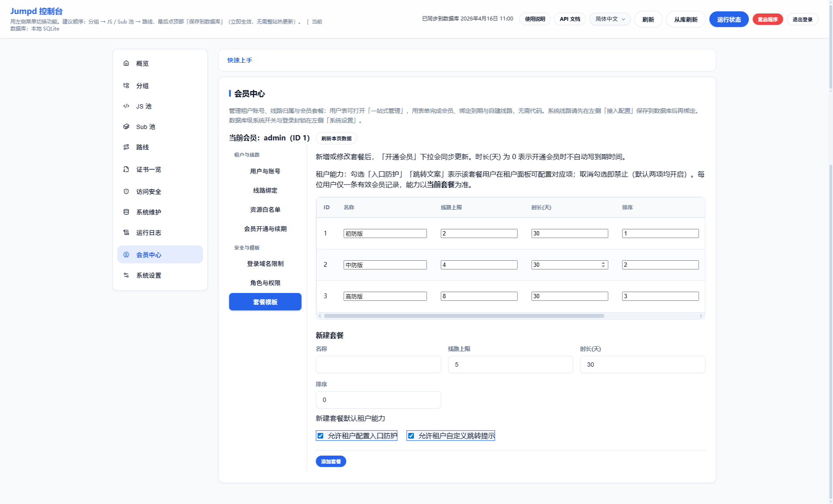This screenshot has height=504, width=833.
Task: Click the 添加套餐 button
Action: click(331, 461)
